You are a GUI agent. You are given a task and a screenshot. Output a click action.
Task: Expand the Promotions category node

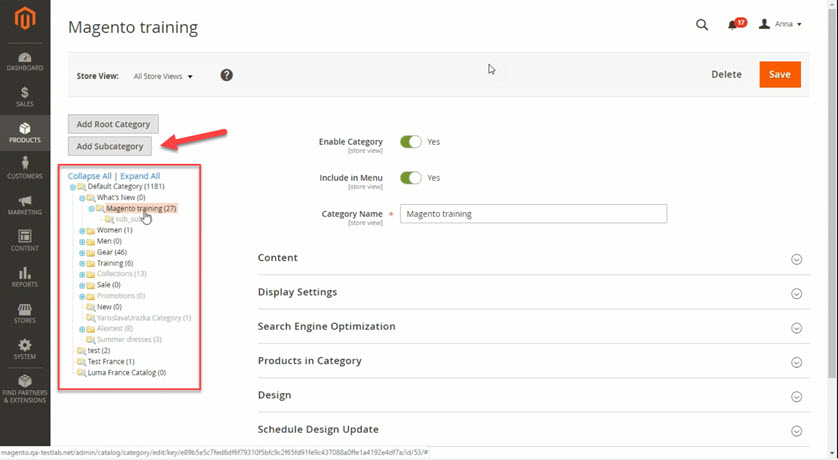82,297
